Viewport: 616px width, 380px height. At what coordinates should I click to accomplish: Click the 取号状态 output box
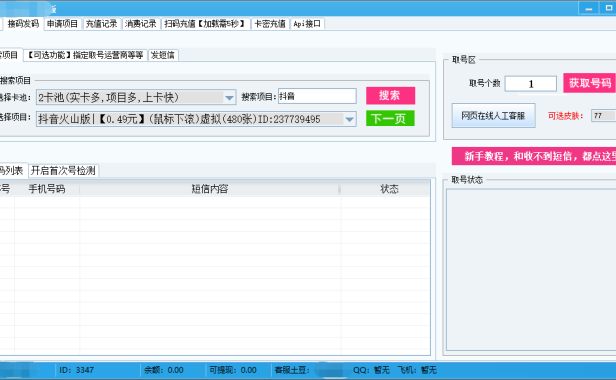(x=531, y=270)
